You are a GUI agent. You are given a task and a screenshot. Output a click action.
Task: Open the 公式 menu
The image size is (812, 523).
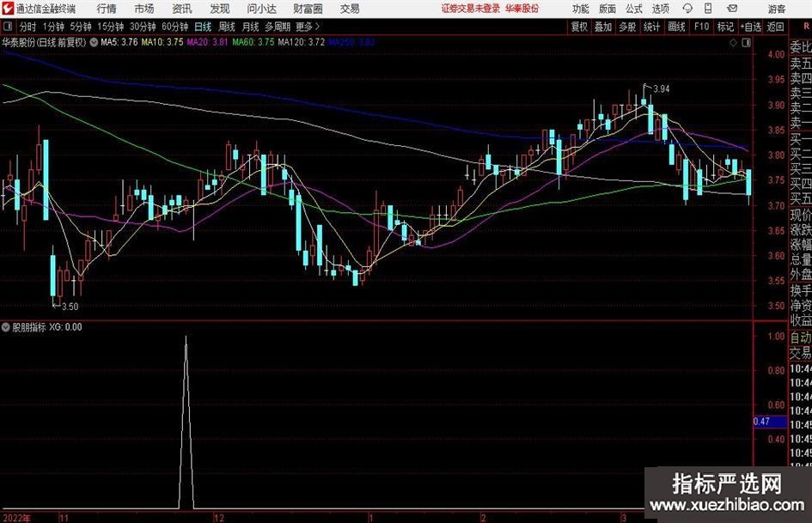[x=634, y=9]
